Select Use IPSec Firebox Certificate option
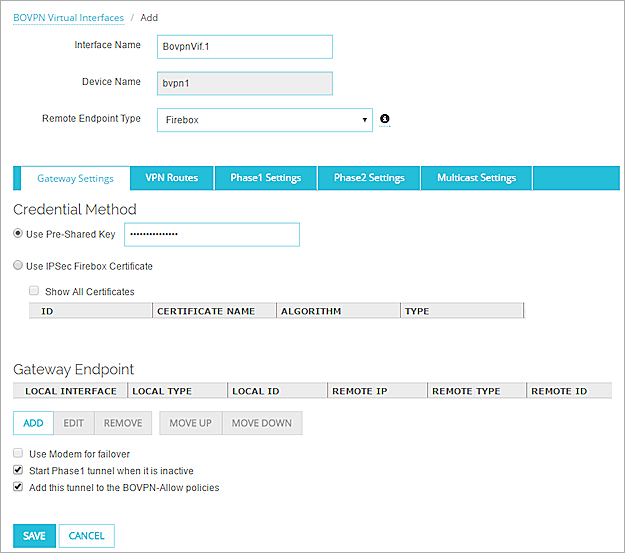625x553 pixels. (19, 266)
